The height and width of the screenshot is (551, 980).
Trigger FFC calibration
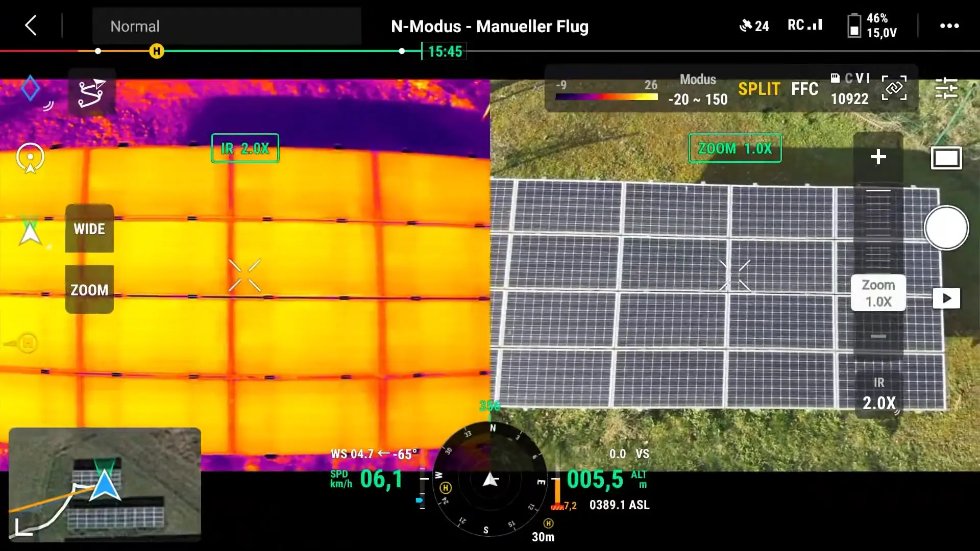[x=804, y=89]
